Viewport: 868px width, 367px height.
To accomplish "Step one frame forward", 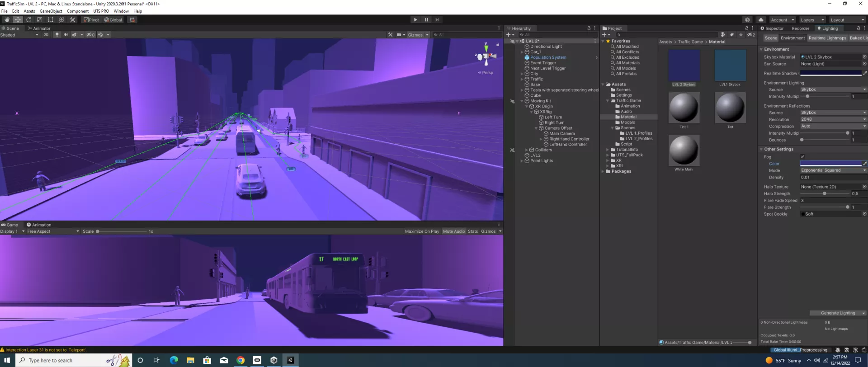I will (437, 20).
